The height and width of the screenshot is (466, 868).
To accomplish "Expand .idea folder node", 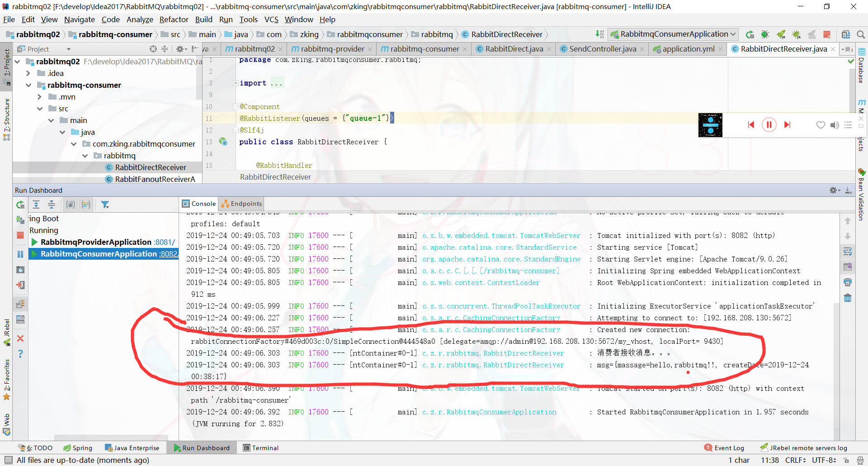I will coord(28,73).
